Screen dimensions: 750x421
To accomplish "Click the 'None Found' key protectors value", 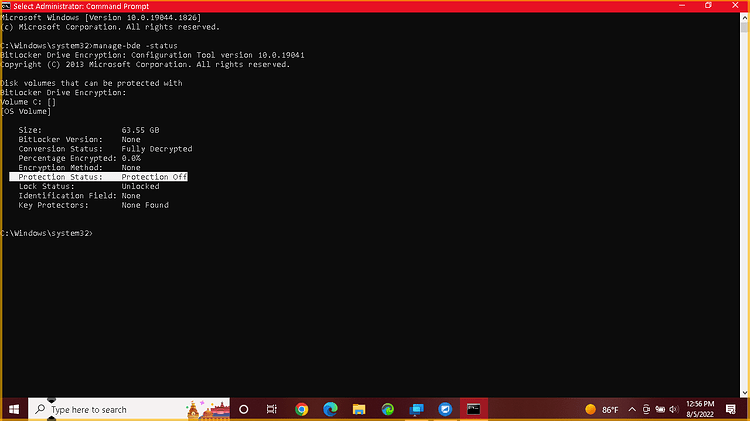I will click(145, 205).
